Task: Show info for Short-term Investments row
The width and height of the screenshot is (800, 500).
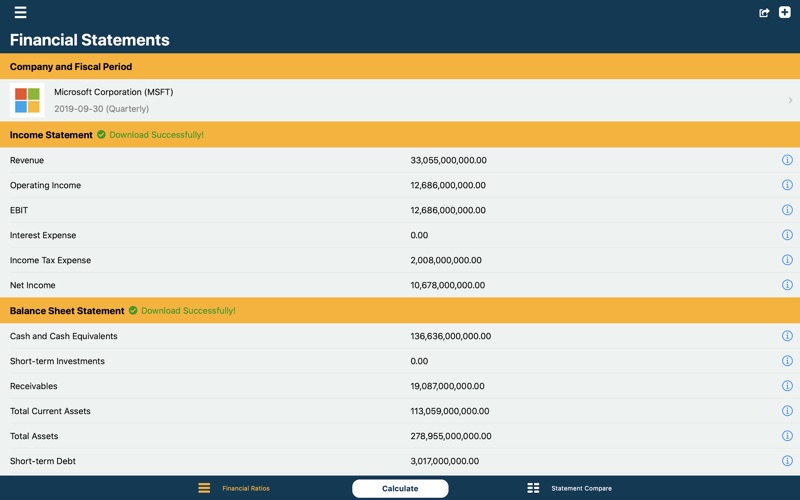Action: click(787, 361)
